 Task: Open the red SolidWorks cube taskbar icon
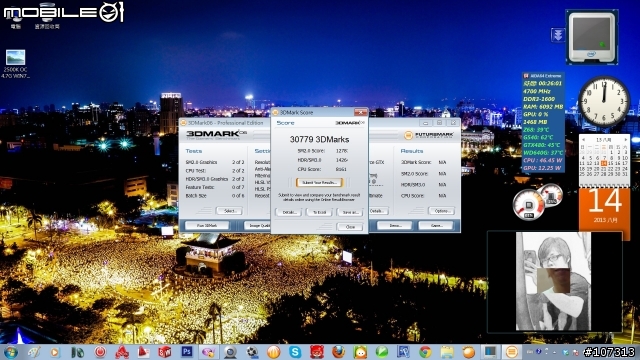click(164, 351)
